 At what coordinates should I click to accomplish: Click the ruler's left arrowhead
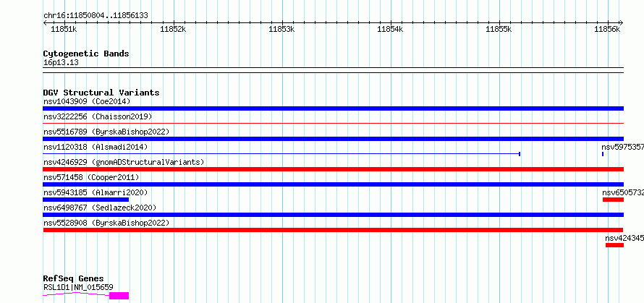click(x=45, y=23)
